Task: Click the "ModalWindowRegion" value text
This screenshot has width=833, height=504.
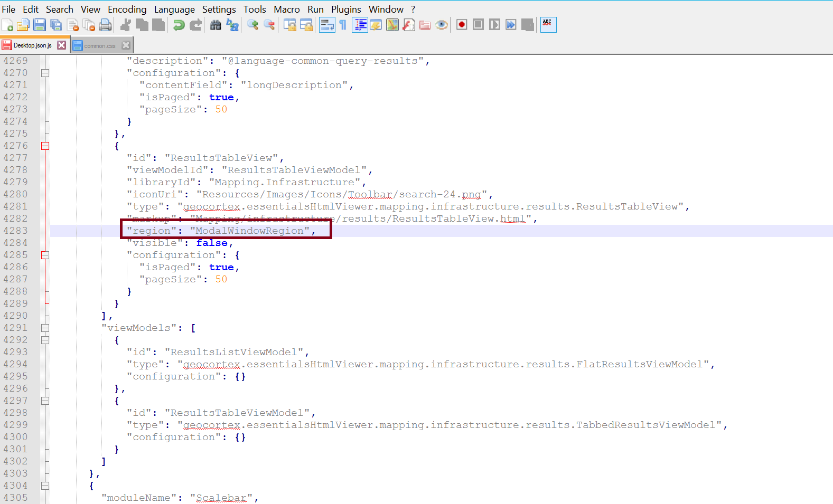Action: 250,231
